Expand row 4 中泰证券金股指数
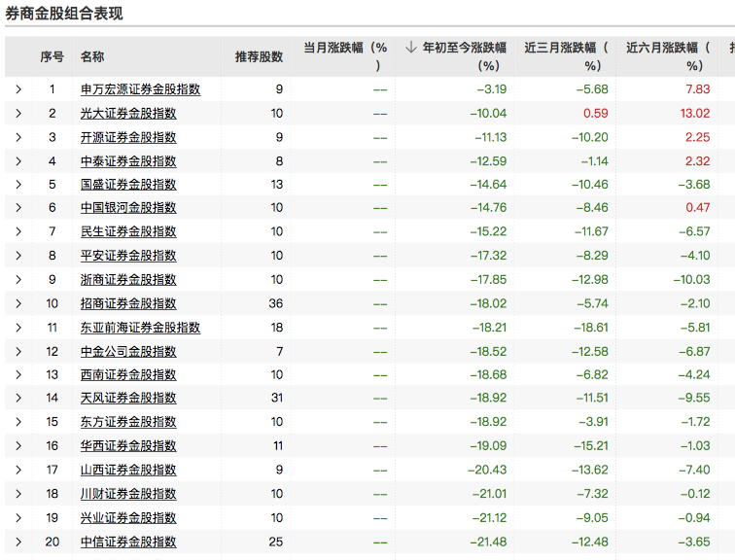Screen dimensions: 735x560 pyautogui.click(x=18, y=161)
